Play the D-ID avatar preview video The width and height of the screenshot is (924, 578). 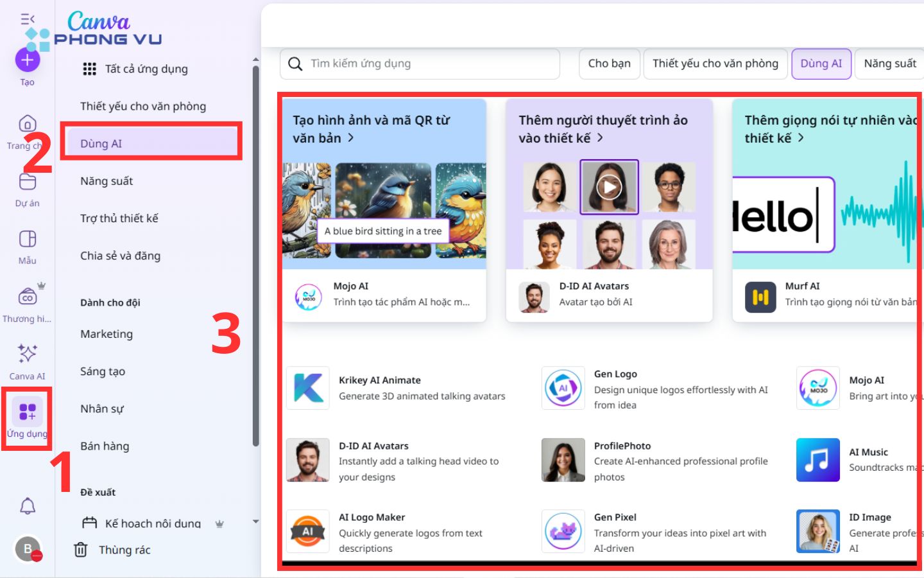click(608, 187)
